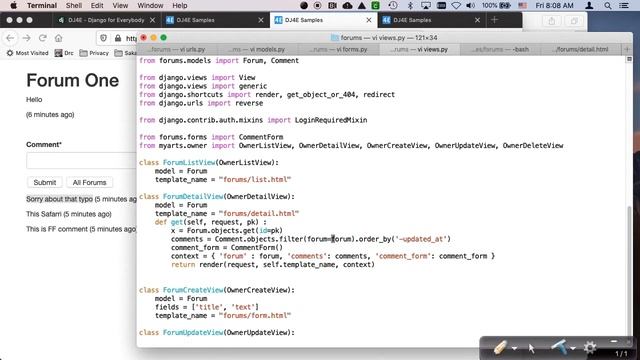This screenshot has width=640, height=360.
Task: Go to Firefox home page icon
Action: pyautogui.click(x=58, y=38)
